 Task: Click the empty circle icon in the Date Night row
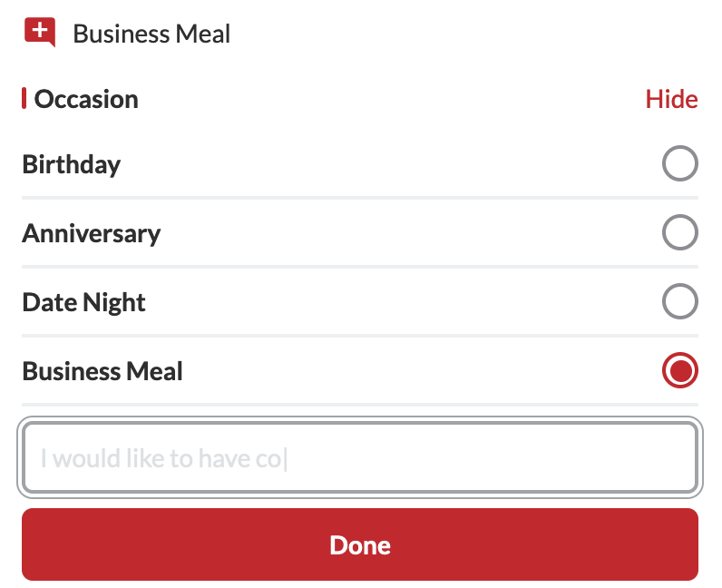click(679, 302)
